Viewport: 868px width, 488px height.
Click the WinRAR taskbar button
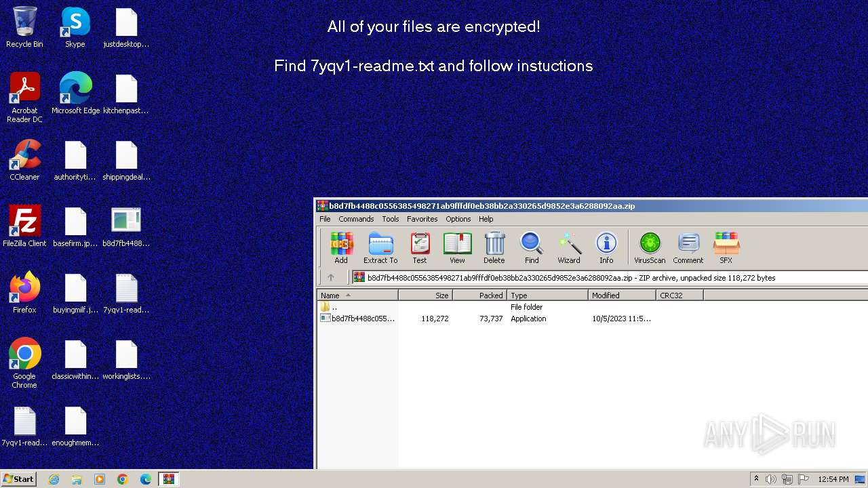click(x=168, y=479)
